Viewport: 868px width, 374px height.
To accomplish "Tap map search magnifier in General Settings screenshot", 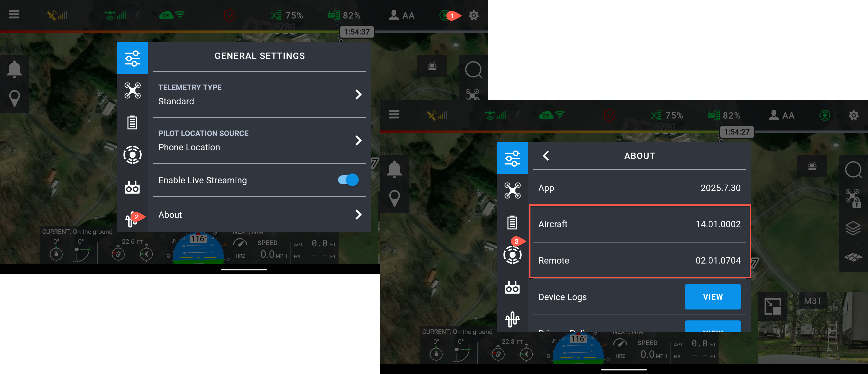I will point(474,69).
